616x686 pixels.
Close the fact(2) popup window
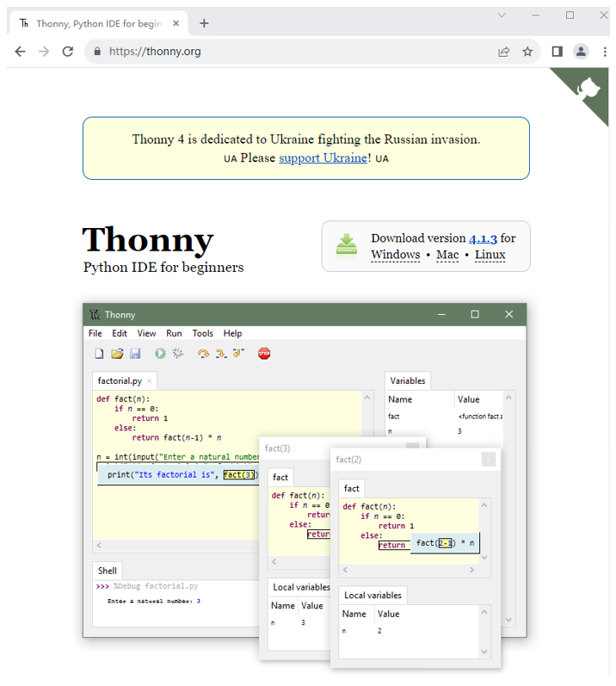coord(489,460)
